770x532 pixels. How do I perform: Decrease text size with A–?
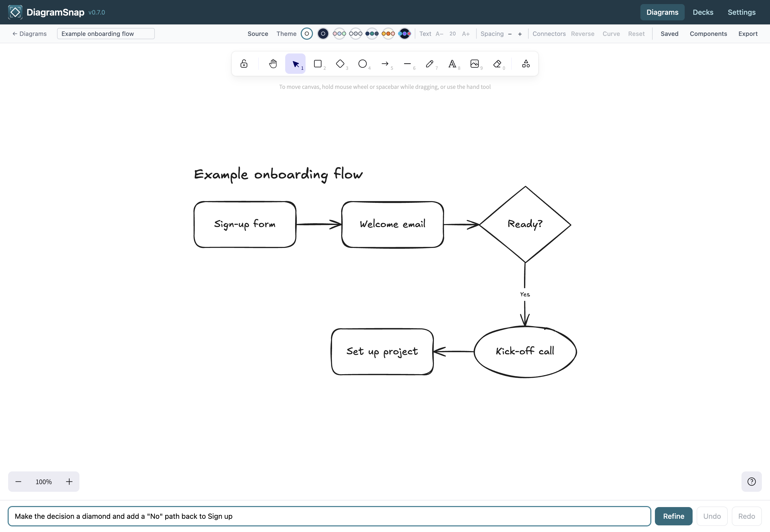[439, 34]
